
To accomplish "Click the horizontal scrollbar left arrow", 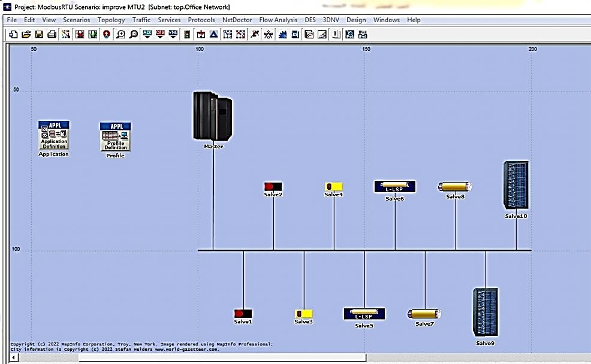I will (14, 357).
